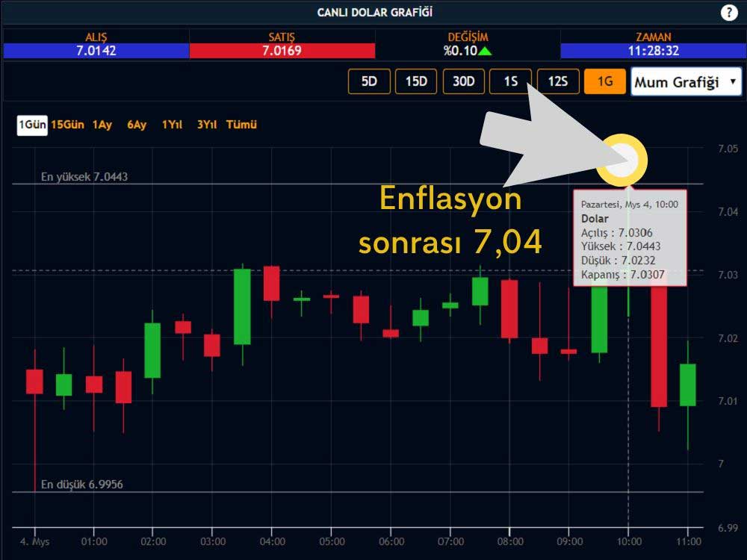Image resolution: width=747 pixels, height=560 pixels.
Task: Select the 30D interval button
Action: 464,81
